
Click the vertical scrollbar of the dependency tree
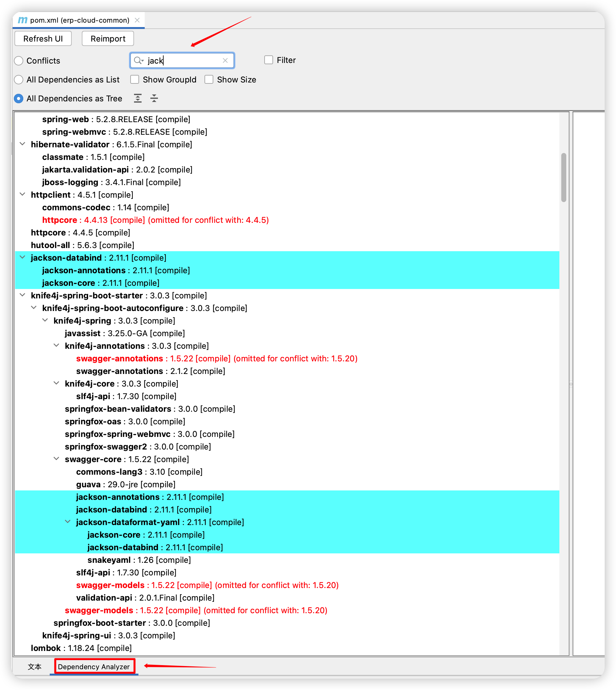pyautogui.click(x=563, y=178)
